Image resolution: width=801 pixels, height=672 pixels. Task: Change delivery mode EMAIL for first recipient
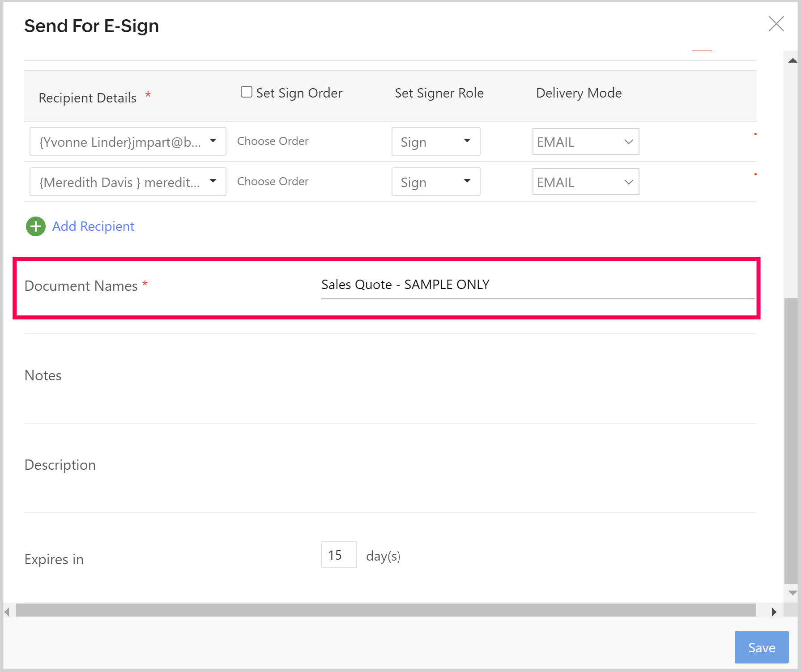coord(585,142)
